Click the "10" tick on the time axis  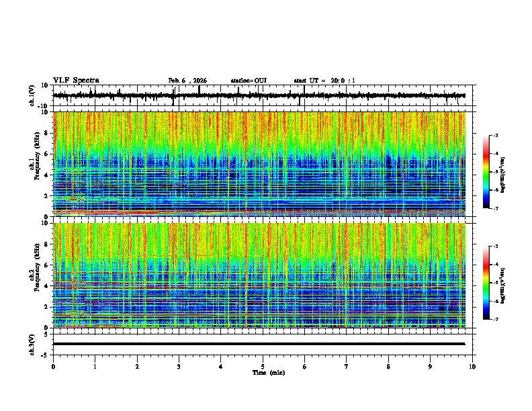[x=472, y=367]
